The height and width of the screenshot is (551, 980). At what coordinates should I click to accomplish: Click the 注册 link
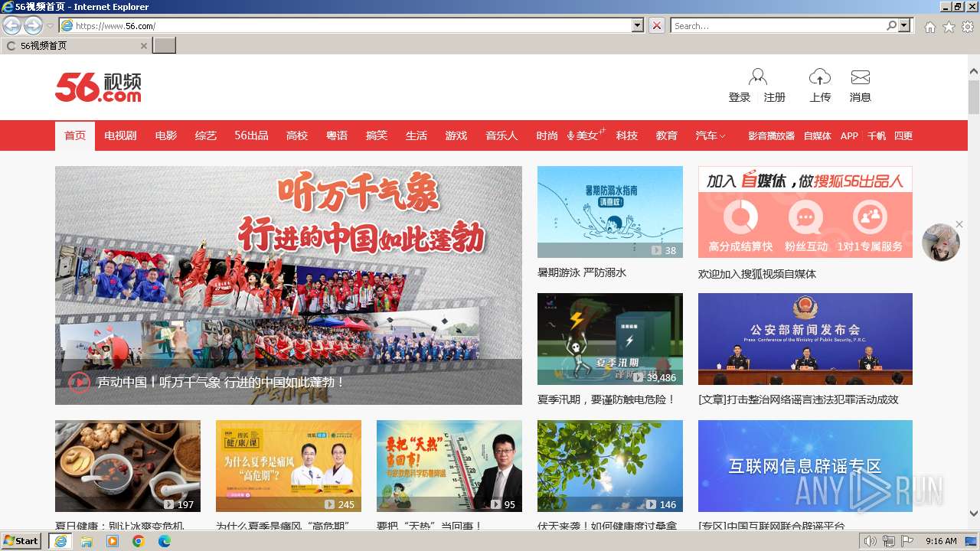[775, 97]
